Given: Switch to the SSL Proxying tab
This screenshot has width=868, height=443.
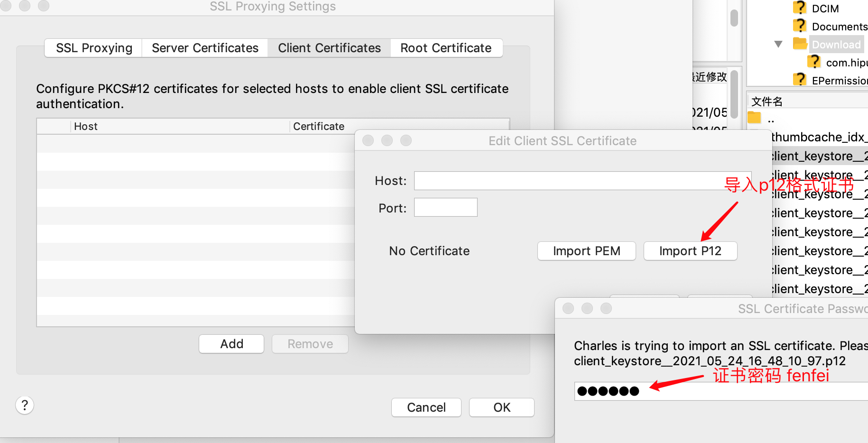Looking at the screenshot, I should [x=94, y=48].
